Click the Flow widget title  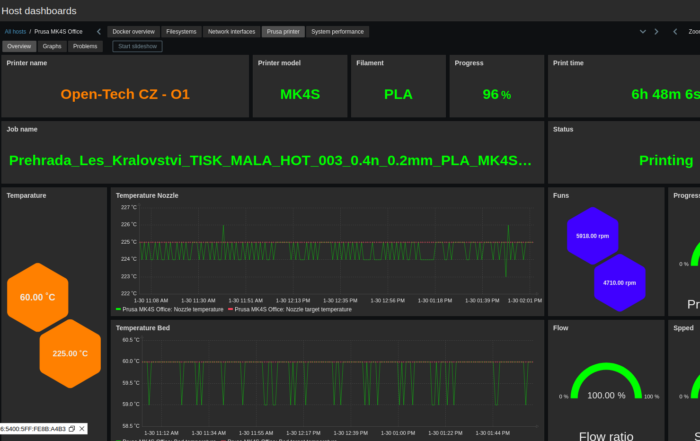pos(560,328)
